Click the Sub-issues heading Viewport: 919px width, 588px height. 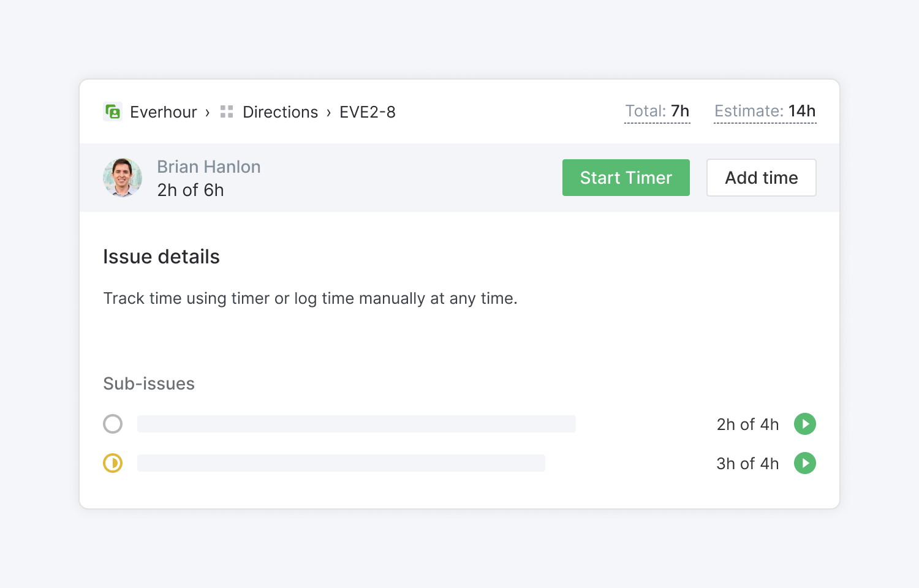point(149,383)
